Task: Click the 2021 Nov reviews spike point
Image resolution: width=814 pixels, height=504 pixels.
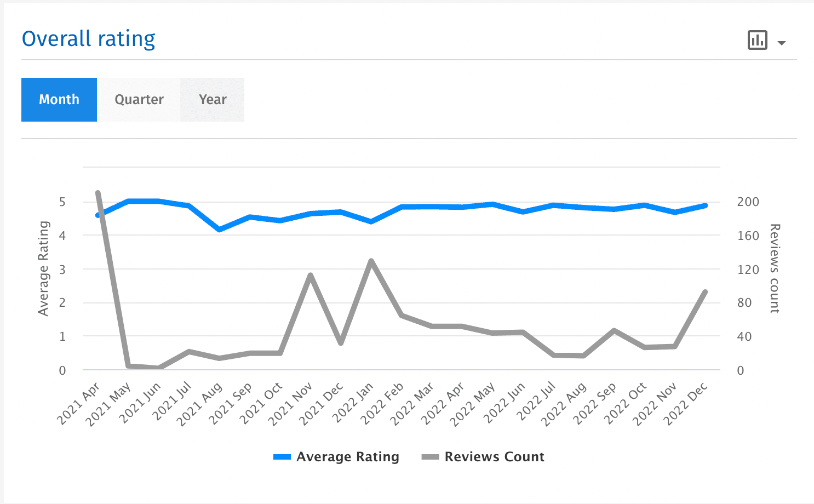Action: pyautogui.click(x=309, y=273)
